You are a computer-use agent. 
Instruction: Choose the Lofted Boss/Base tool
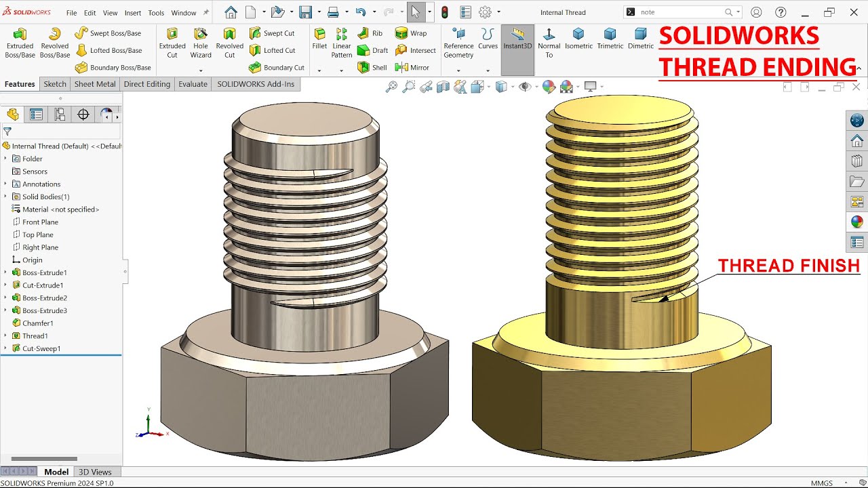click(x=109, y=50)
